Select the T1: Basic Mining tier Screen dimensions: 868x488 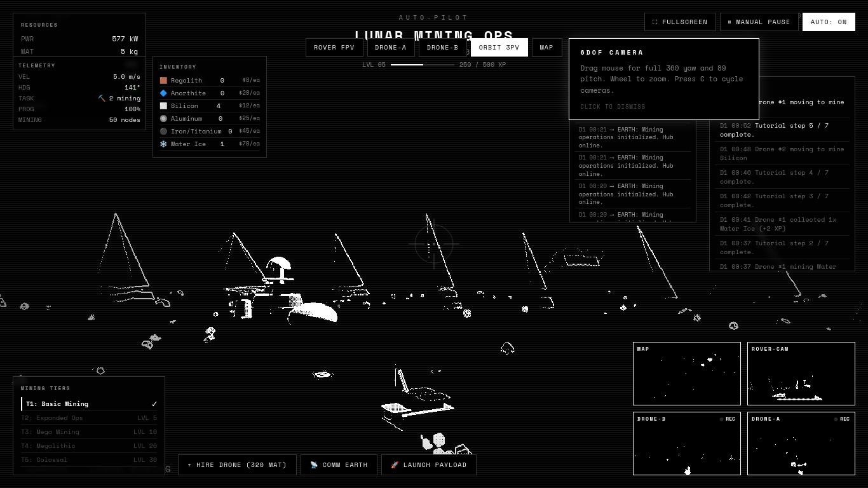click(89, 404)
